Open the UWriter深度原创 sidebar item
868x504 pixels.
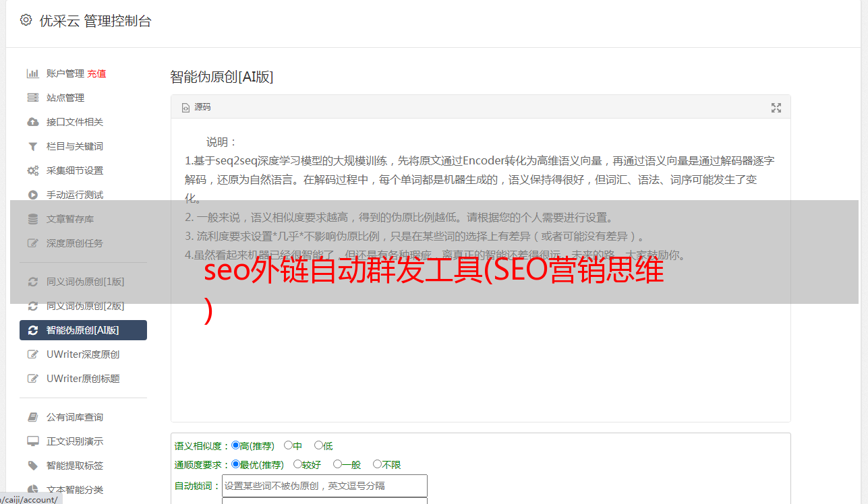[83, 354]
